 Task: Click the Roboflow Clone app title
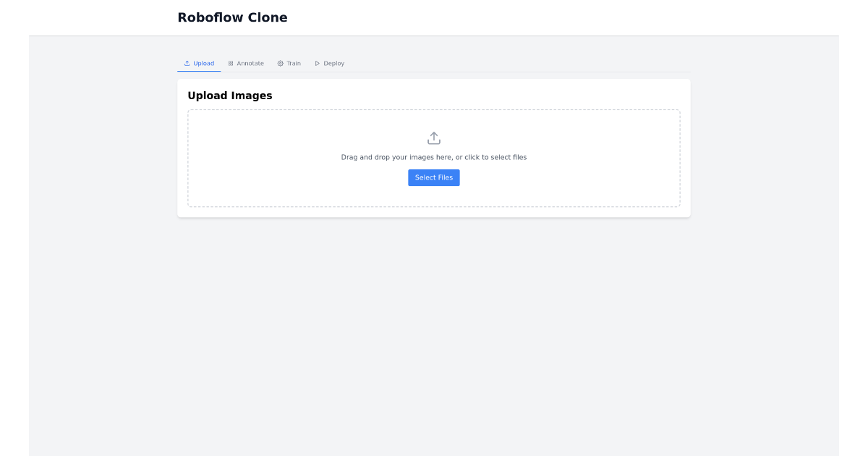[232, 17]
